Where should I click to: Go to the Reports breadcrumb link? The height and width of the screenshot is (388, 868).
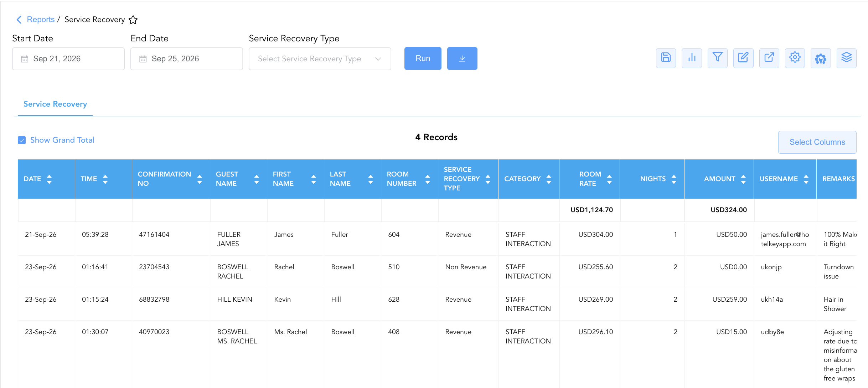pyautogui.click(x=41, y=20)
